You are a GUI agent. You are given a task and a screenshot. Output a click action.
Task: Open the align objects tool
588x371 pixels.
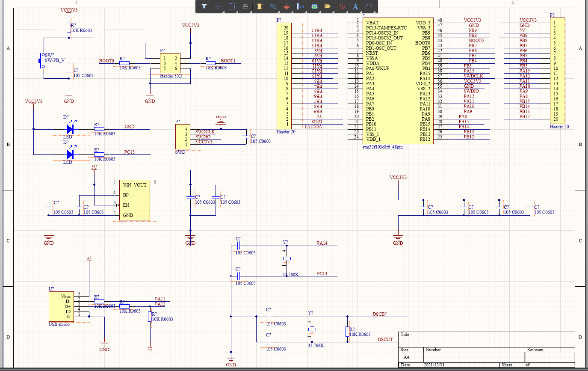pos(245,6)
